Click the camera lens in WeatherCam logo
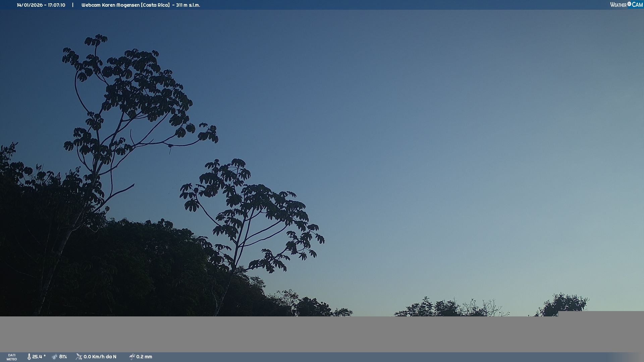 coord(629,4)
